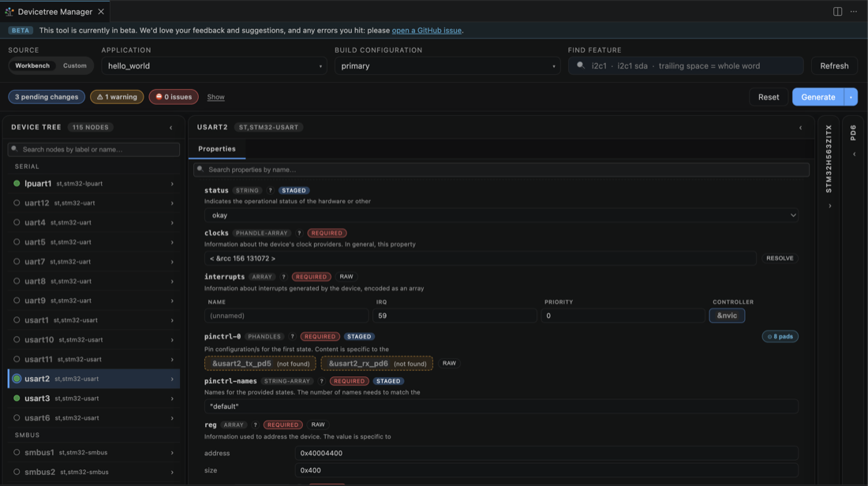Select the uart9 tree node
868x486 pixels.
pos(94,301)
